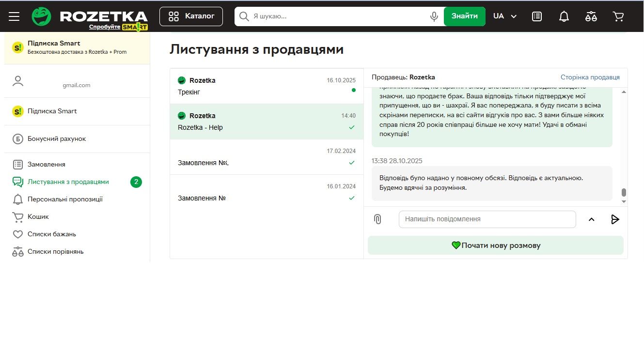Image resolution: width=644 pixels, height=338 pixels.
Task: Expand options with chevron near message box
Action: [x=591, y=219]
